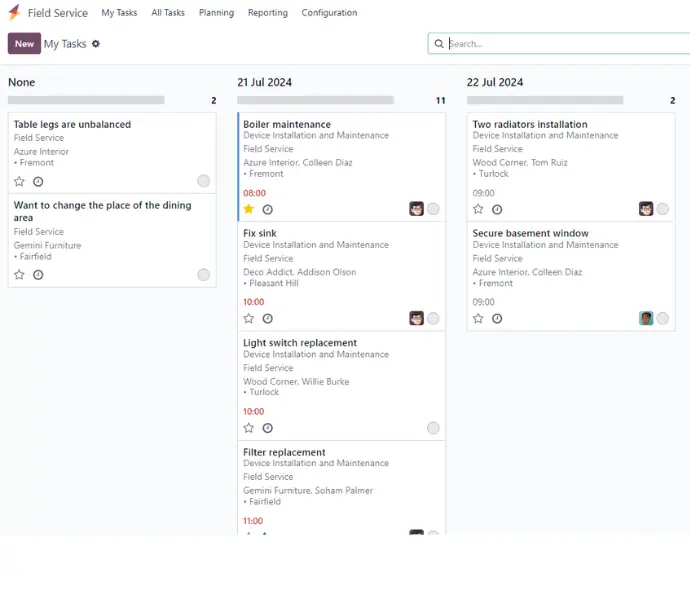Click the 22 Jul 2024 column header
This screenshot has height=590, width=690.
495,82
